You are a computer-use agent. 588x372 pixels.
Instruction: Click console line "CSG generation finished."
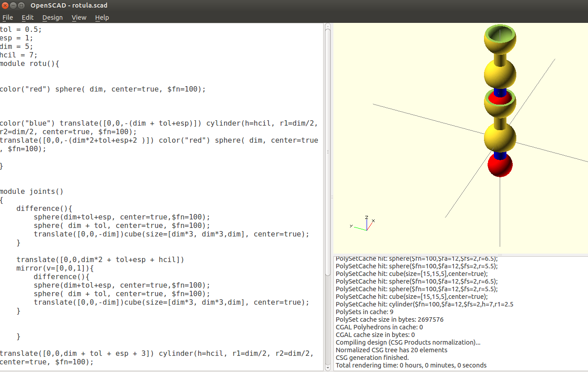point(372,358)
